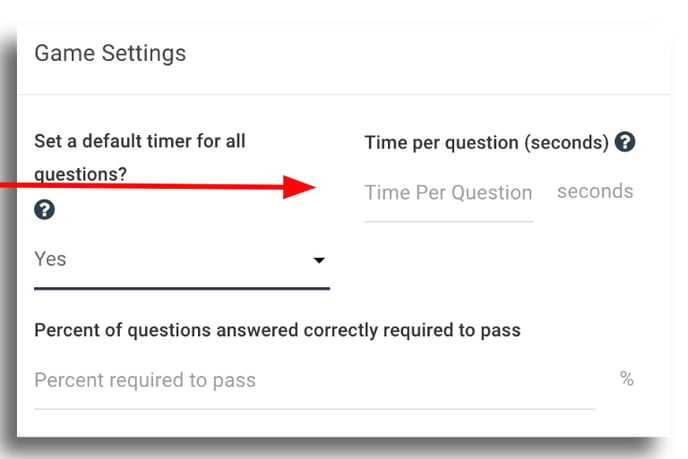Click help icon beside Time per question label
The height and width of the screenshot is (459, 688).
tap(626, 142)
